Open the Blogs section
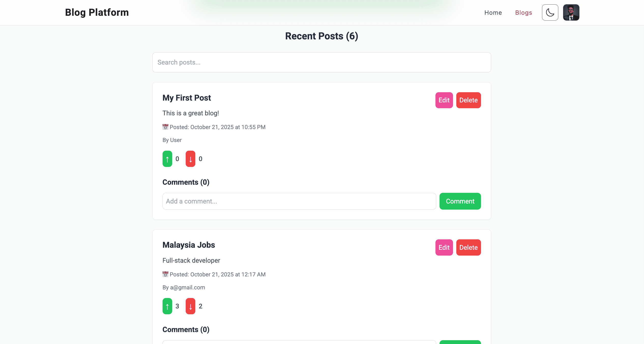This screenshot has width=644, height=344. point(523,12)
